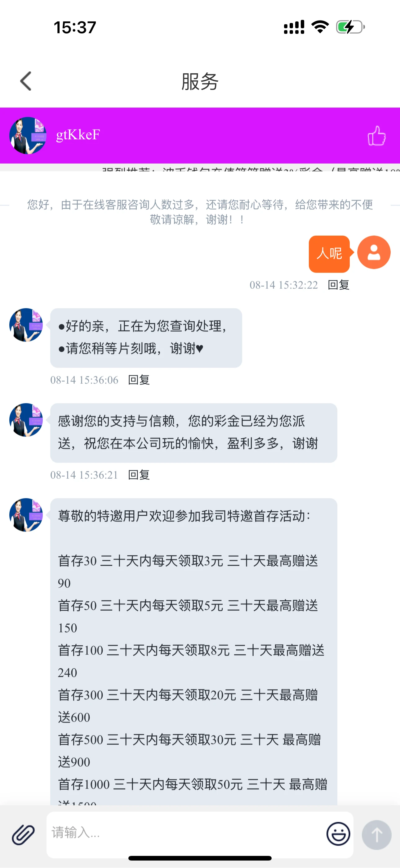
Task: Tap agent avatar beside 好的亲 message
Action: (26, 325)
